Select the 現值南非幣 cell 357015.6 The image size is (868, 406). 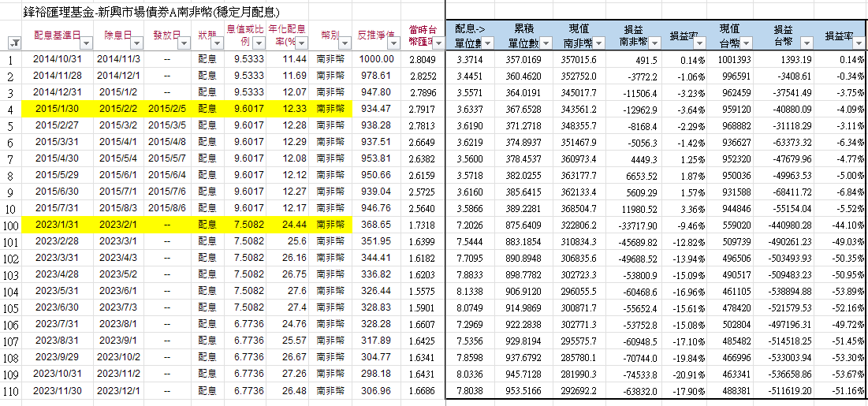tap(579, 59)
